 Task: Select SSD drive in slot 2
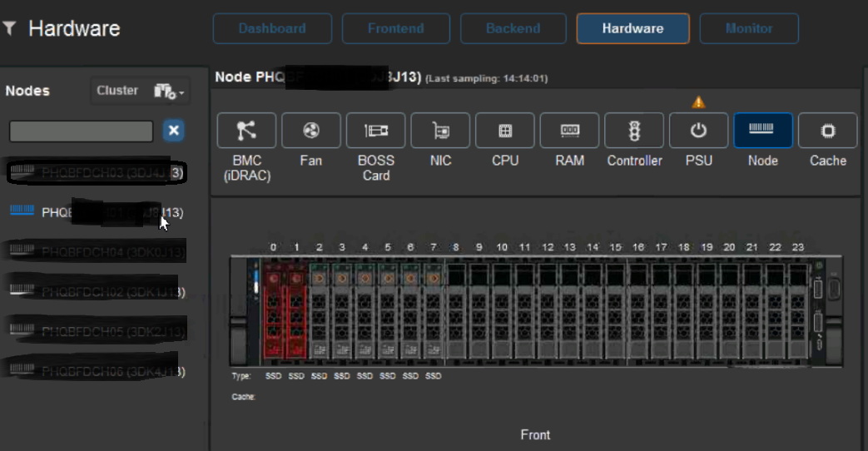(319, 311)
